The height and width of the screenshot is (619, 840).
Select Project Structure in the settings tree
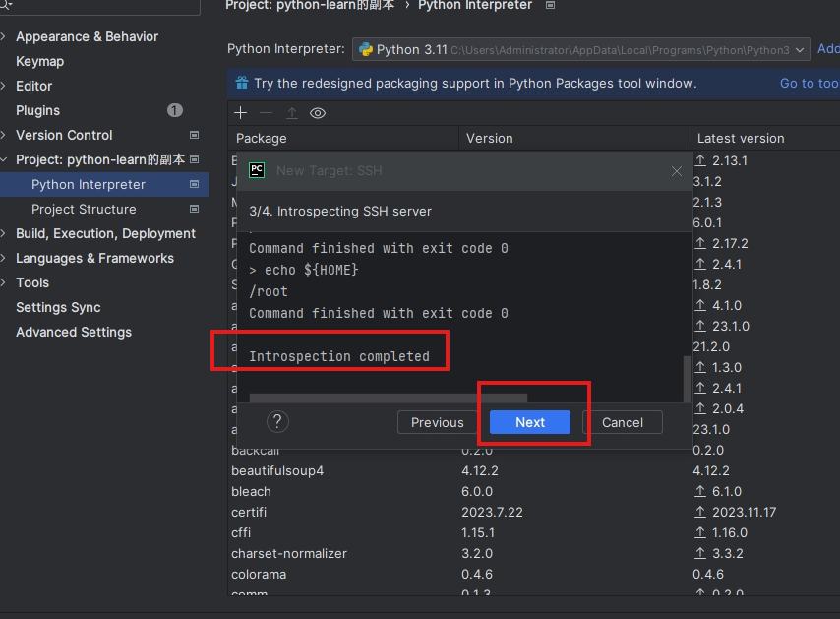(84, 209)
